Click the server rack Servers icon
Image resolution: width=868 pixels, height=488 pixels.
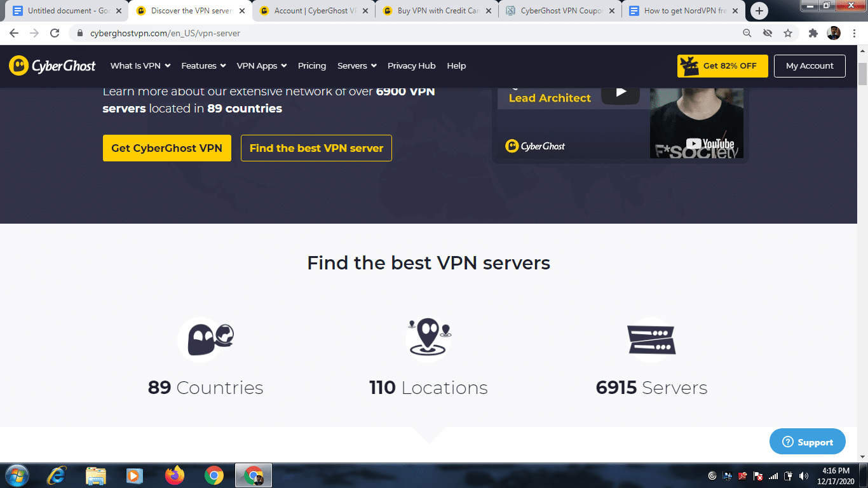[x=651, y=340]
